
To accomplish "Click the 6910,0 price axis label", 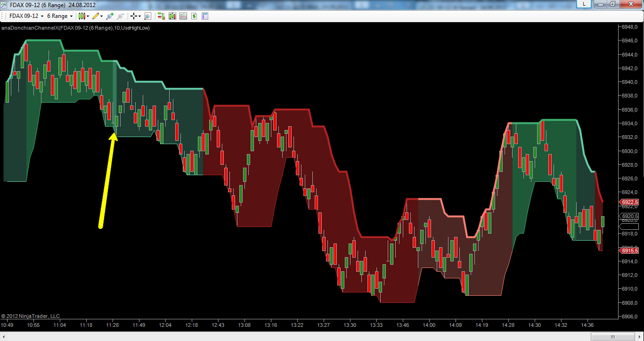I will [630, 289].
